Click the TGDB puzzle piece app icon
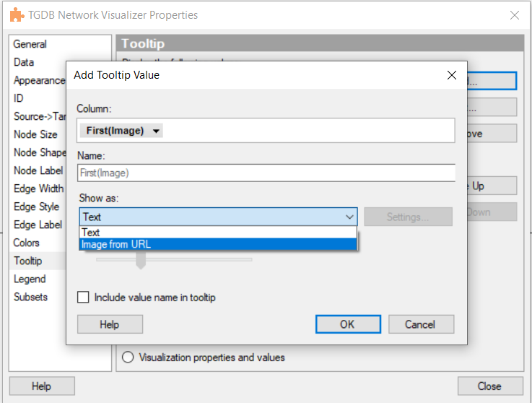532x403 pixels. click(x=16, y=14)
